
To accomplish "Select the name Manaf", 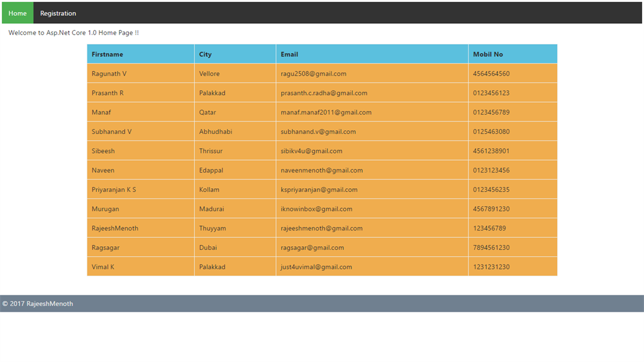I will tap(101, 112).
